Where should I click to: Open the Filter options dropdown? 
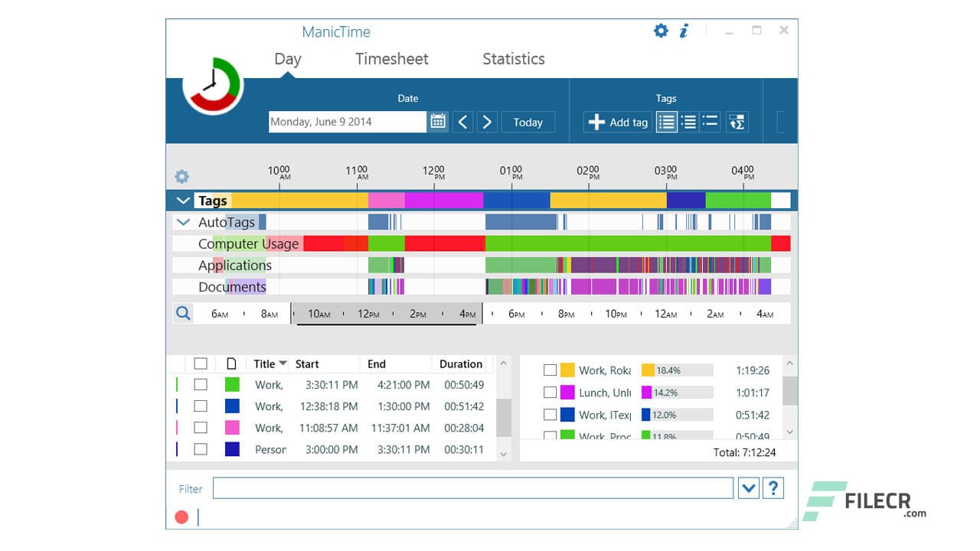748,487
